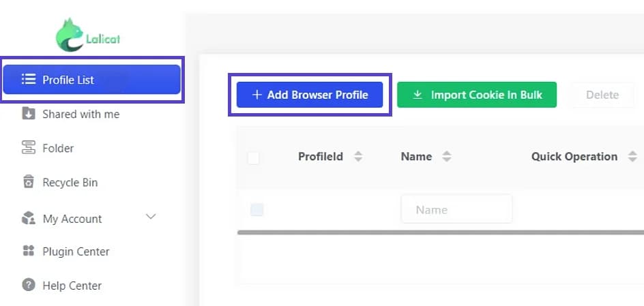
Task: Click the Recycle Bin trash icon
Action: click(x=29, y=182)
